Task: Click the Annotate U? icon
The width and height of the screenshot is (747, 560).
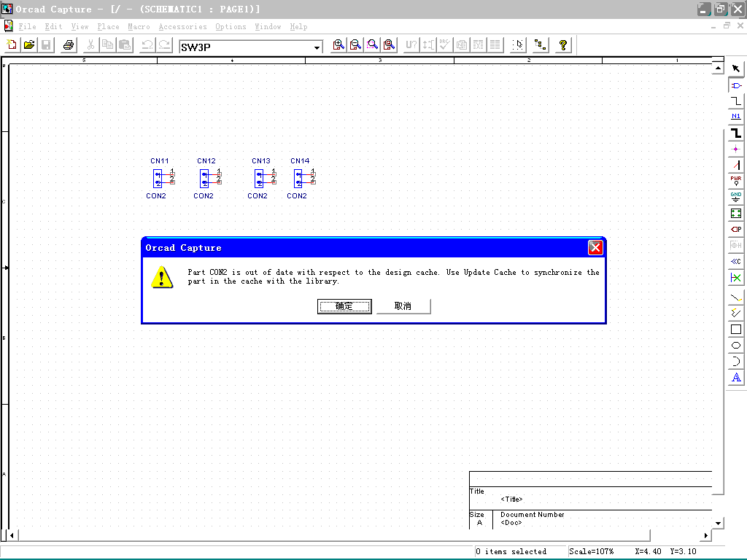Action: pyautogui.click(x=411, y=45)
